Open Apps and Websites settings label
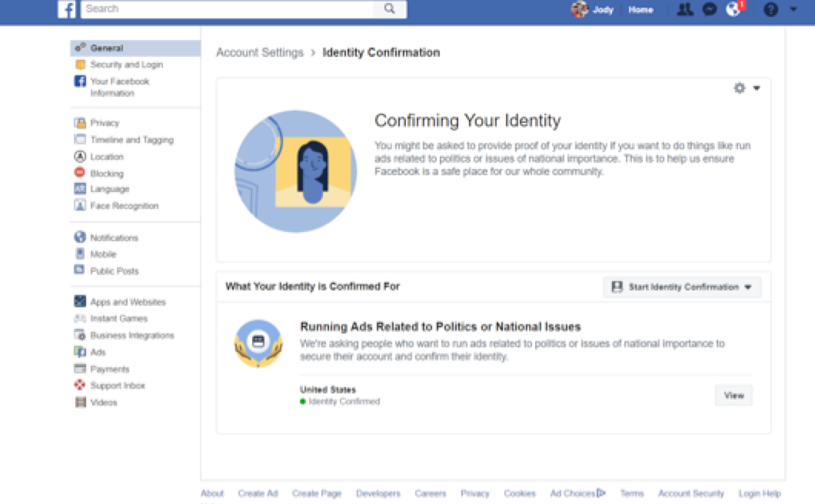This screenshot has width=815, height=504. pos(128,302)
